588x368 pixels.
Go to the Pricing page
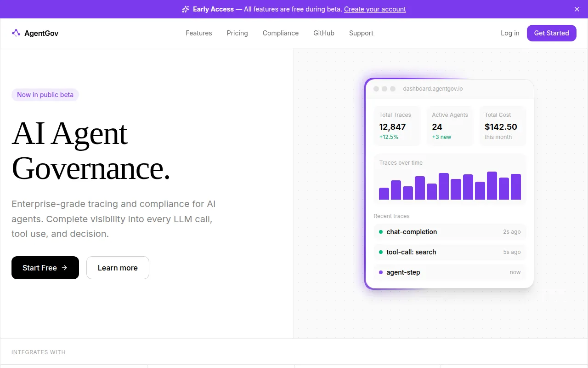(x=237, y=33)
